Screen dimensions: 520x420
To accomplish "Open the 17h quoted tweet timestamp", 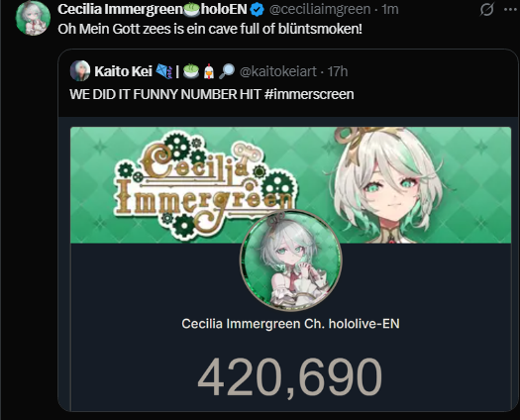I will tap(338, 71).
